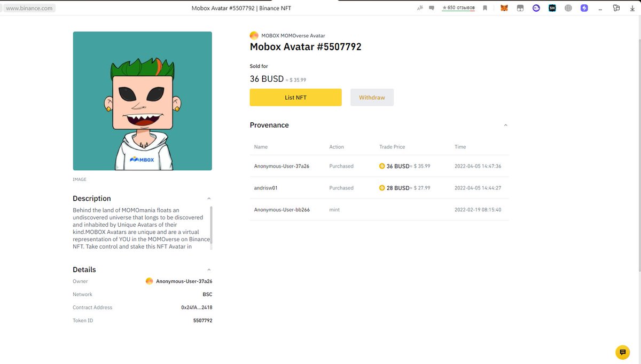This screenshot has width=641, height=364.
Task: Click the 36 BUSD trade price cell
Action: [404, 166]
